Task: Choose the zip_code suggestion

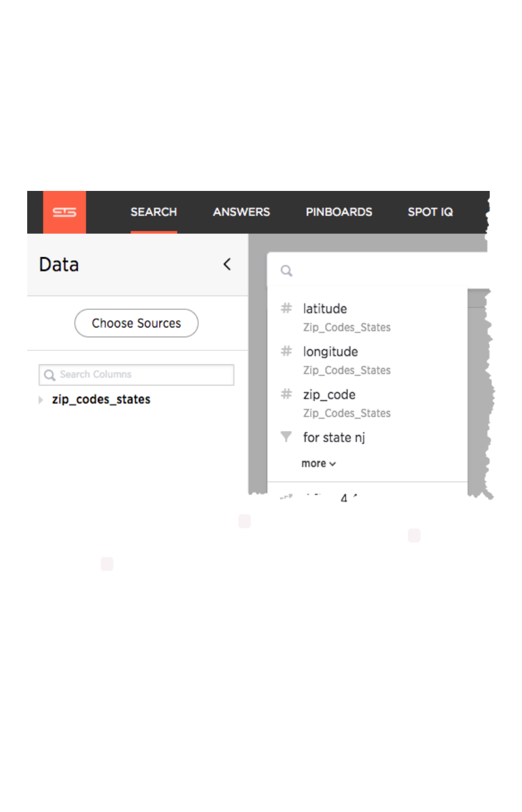Action: point(329,395)
